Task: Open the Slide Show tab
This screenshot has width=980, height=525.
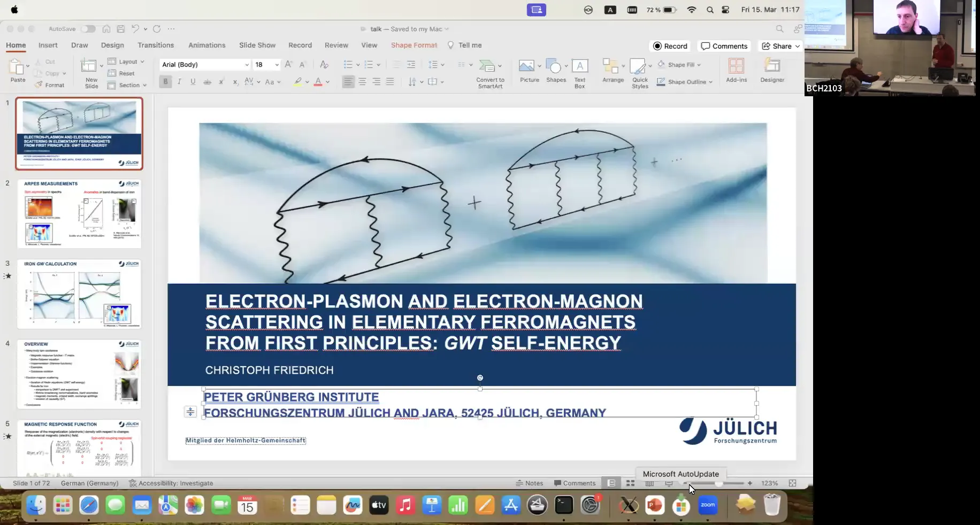Action: click(257, 45)
